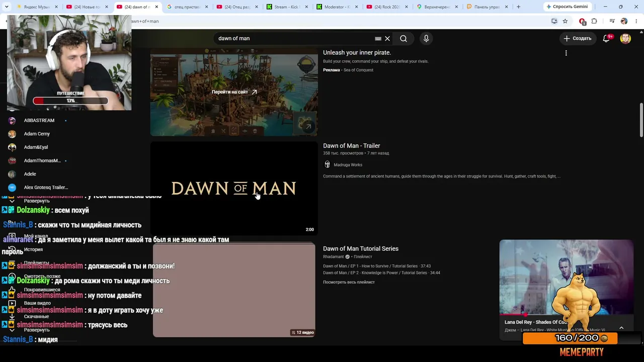Image resolution: width=644 pixels, height=362 pixels.
Task: Click Посмотреть весь плейлист link
Action: coord(349,282)
